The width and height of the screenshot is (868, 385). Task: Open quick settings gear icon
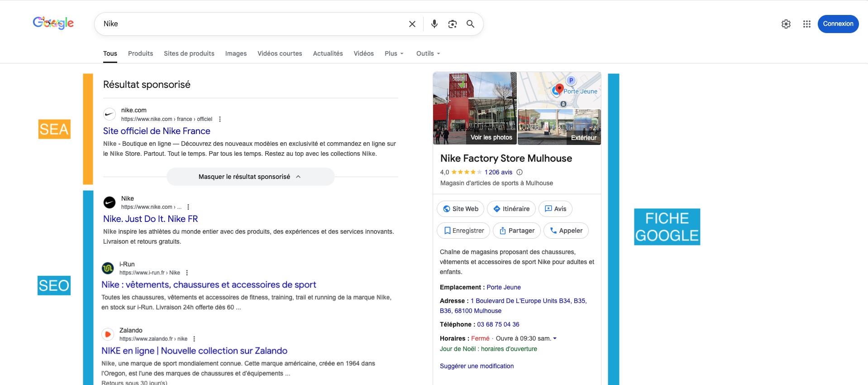pos(786,24)
